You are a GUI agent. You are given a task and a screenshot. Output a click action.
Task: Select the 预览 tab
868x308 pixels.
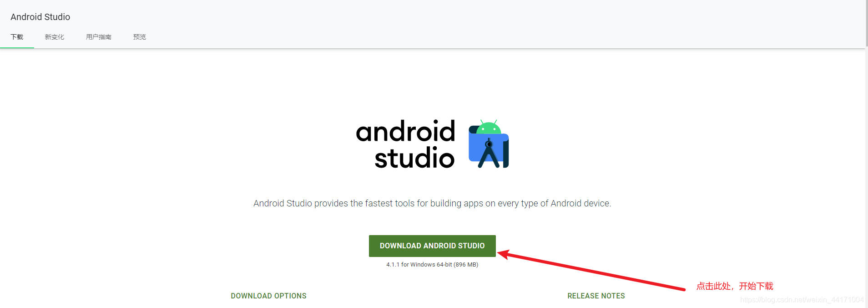[140, 37]
